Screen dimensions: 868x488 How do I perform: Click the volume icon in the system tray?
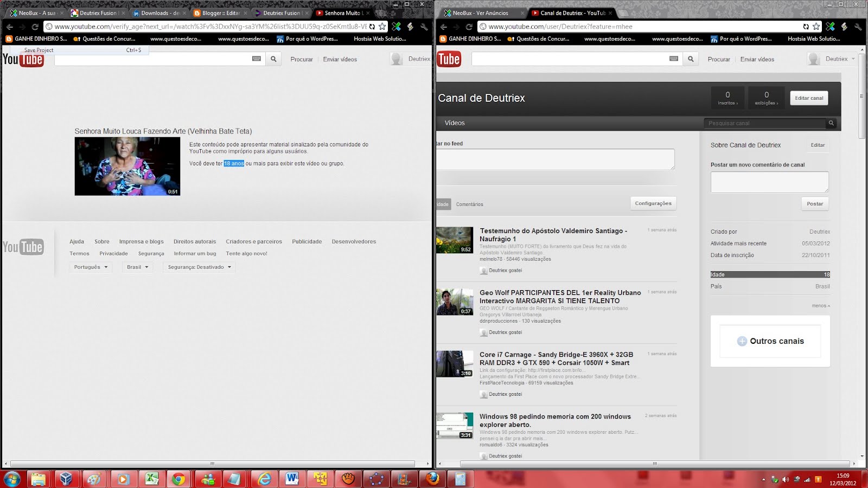click(786, 479)
